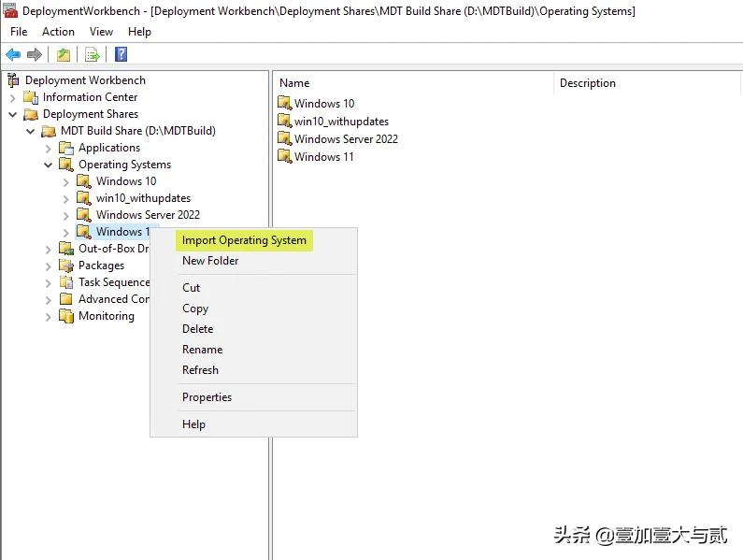Click the Windows 11 folder icon in list pane

pyautogui.click(x=285, y=156)
